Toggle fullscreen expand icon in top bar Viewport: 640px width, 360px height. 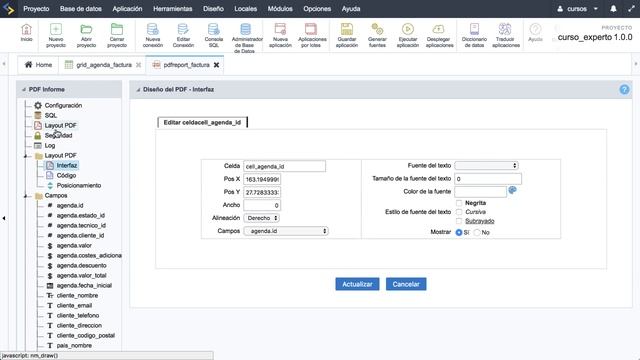click(x=631, y=9)
